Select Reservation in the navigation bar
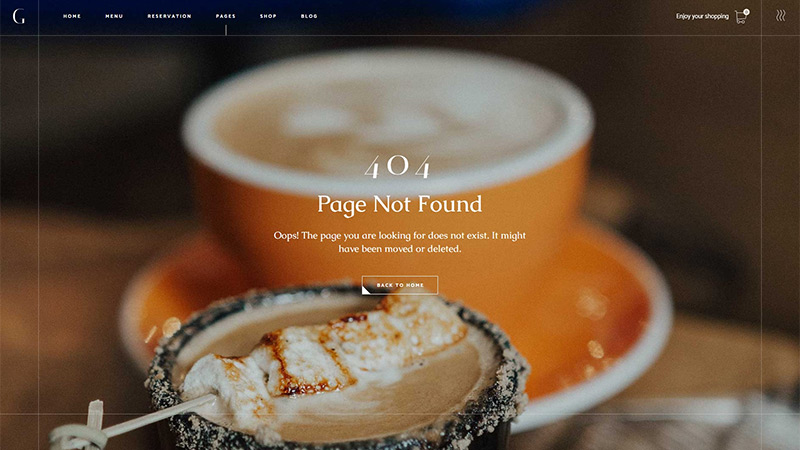 click(x=169, y=16)
